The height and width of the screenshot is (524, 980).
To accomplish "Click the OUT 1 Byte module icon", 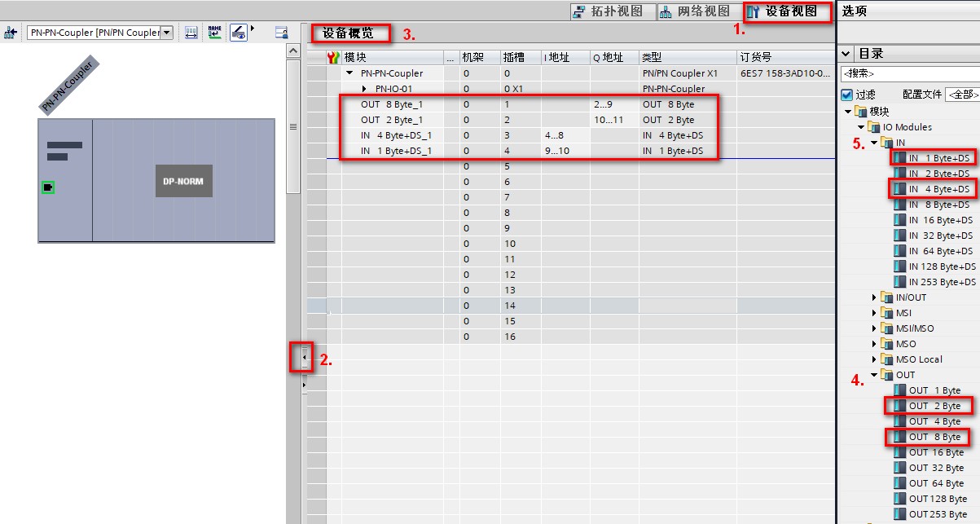I will pos(899,390).
